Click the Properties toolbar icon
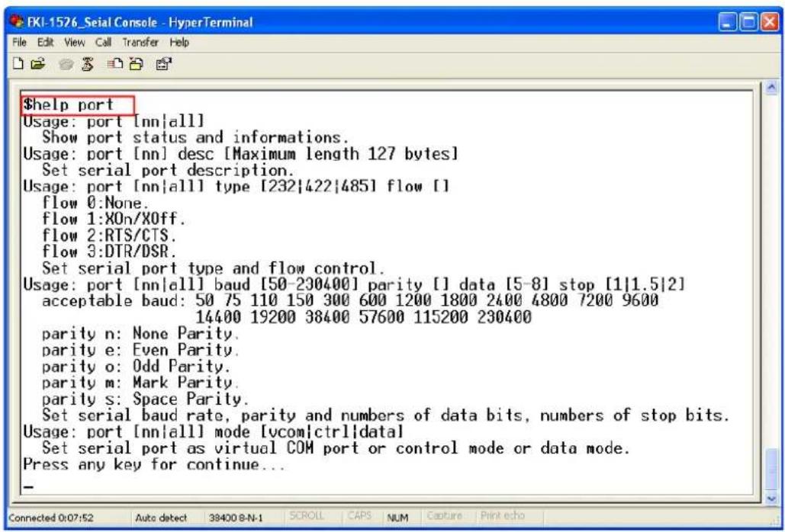The height and width of the screenshot is (532, 785). coord(164,64)
